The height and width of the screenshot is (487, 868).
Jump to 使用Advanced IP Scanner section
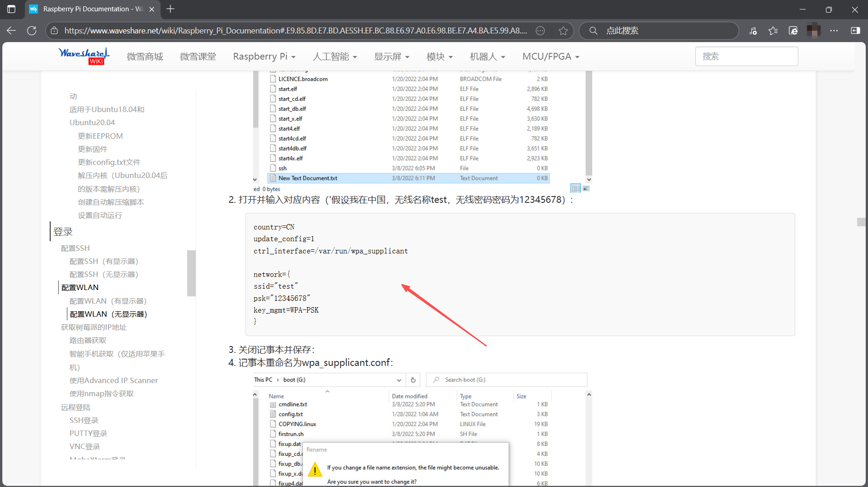(113, 380)
